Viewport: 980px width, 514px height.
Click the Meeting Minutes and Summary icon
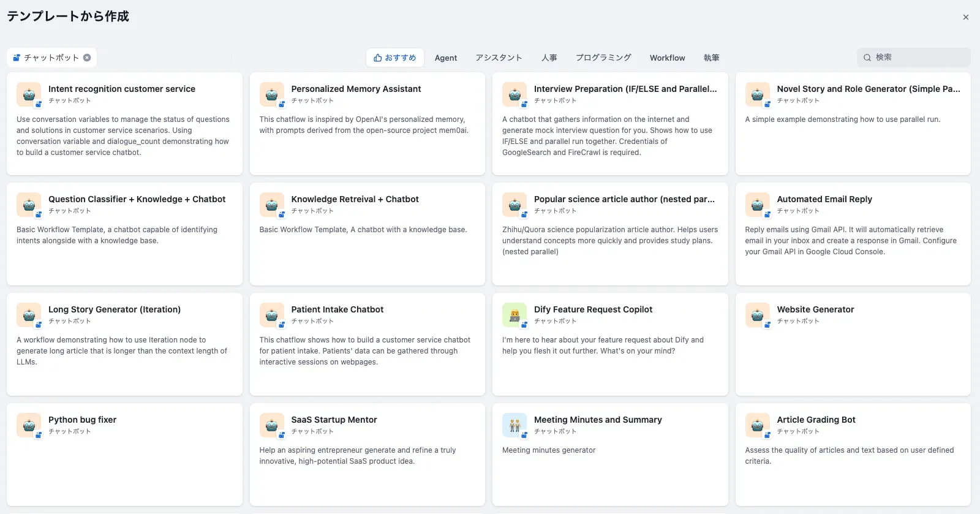514,425
